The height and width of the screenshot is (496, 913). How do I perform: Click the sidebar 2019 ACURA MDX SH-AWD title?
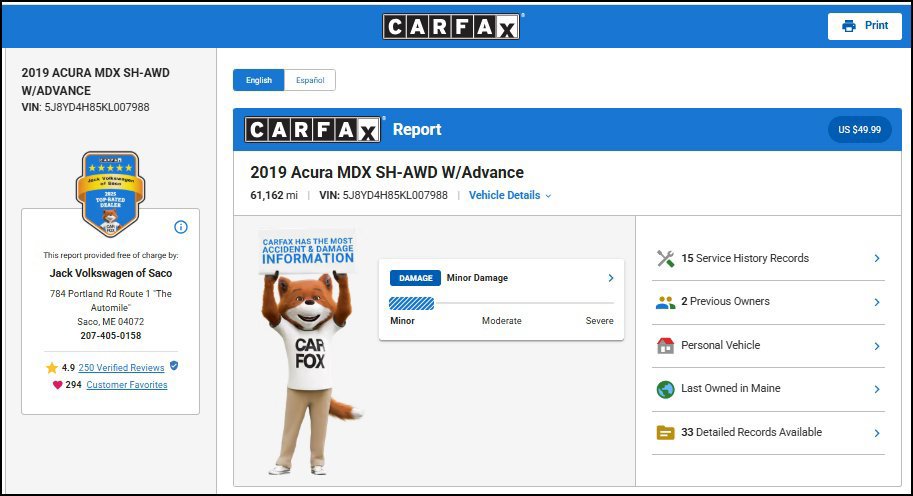click(95, 82)
